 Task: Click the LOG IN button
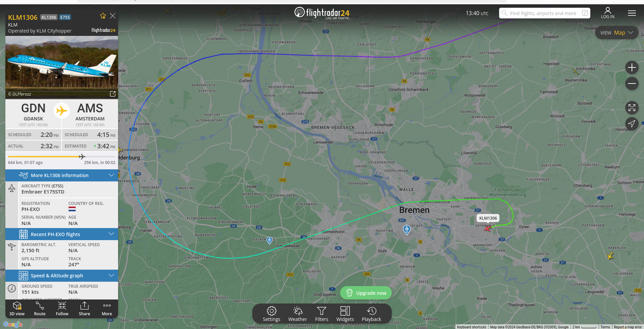point(607,13)
